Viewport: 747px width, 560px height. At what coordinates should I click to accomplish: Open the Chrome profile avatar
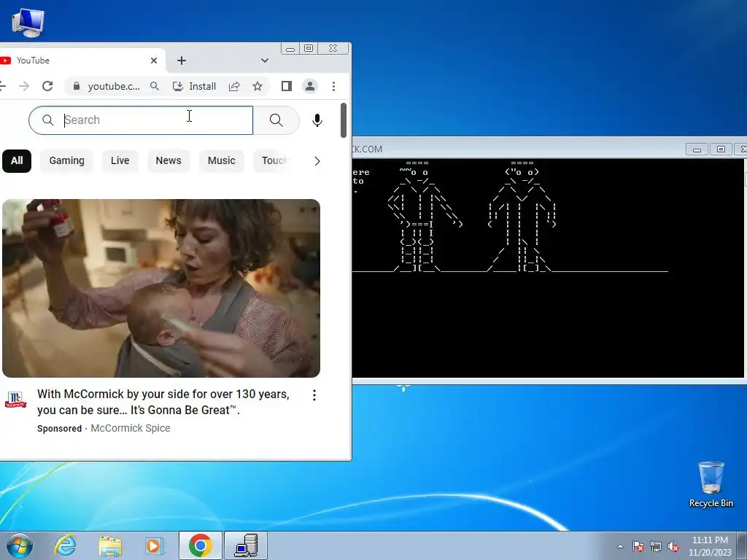pyautogui.click(x=309, y=86)
